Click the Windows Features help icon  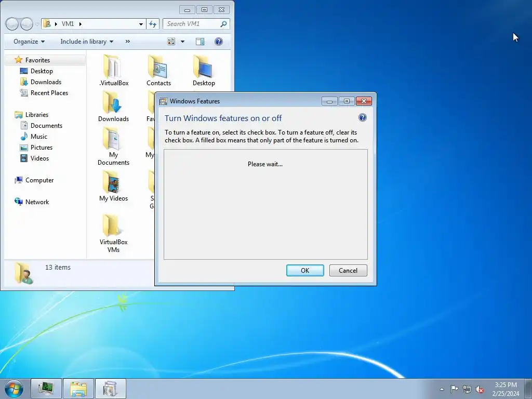coord(362,117)
